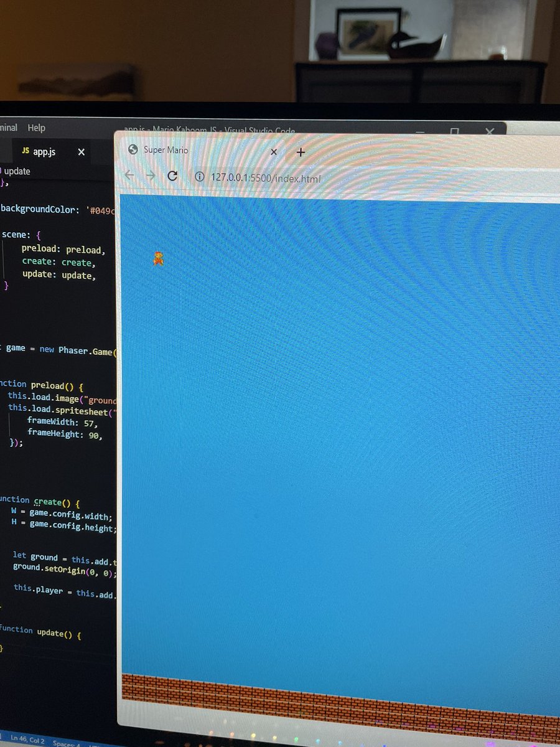Click the 'frameHeight: 90,' line

tap(65, 435)
